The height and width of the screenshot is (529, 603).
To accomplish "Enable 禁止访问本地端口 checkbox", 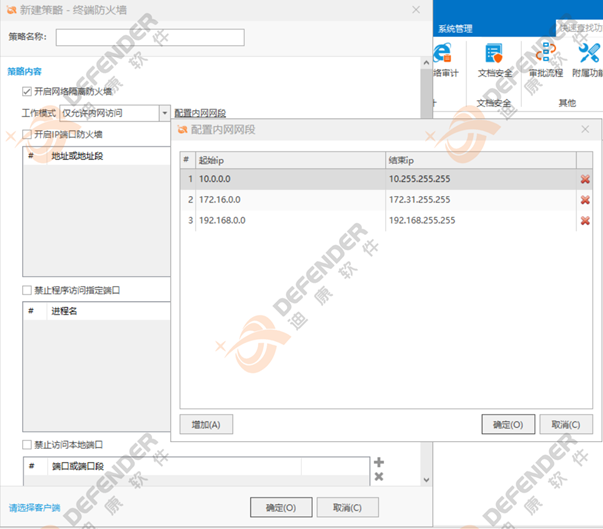I will point(27,445).
